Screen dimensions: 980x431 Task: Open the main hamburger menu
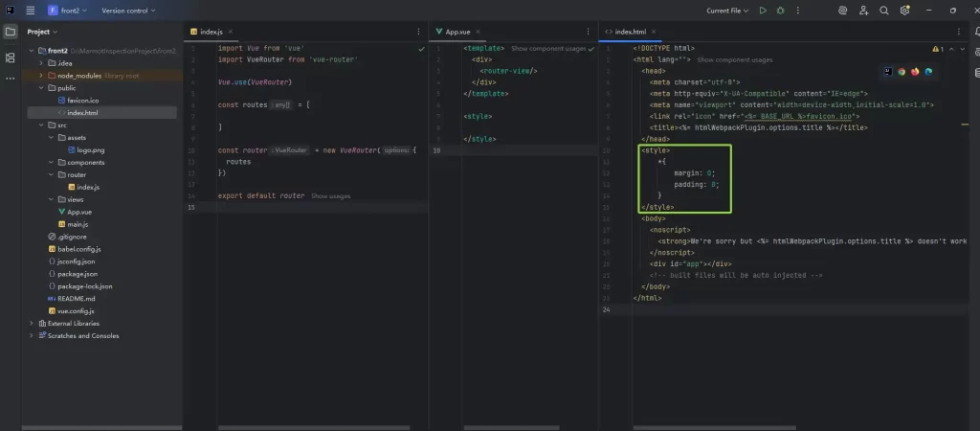tap(31, 11)
